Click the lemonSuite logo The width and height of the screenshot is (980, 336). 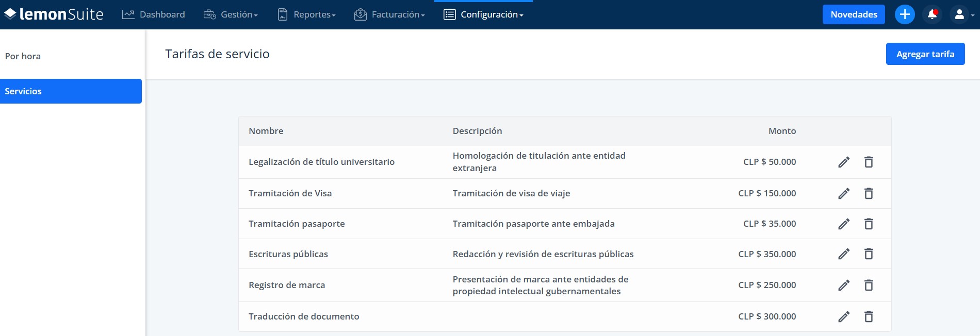54,14
